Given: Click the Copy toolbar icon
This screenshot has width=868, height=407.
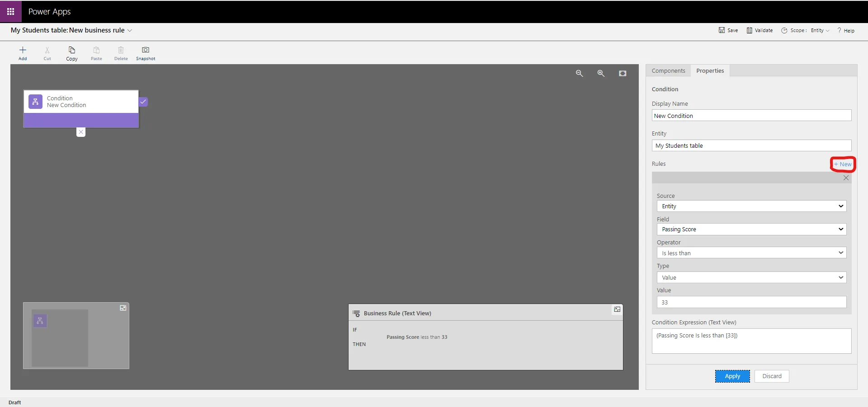Looking at the screenshot, I should coord(72,53).
